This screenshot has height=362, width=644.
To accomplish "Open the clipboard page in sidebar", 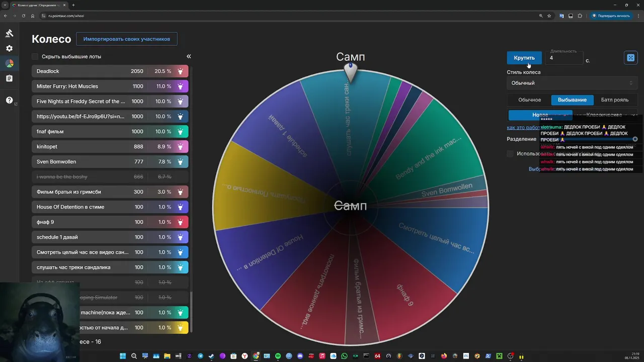I will pyautogui.click(x=9, y=78).
